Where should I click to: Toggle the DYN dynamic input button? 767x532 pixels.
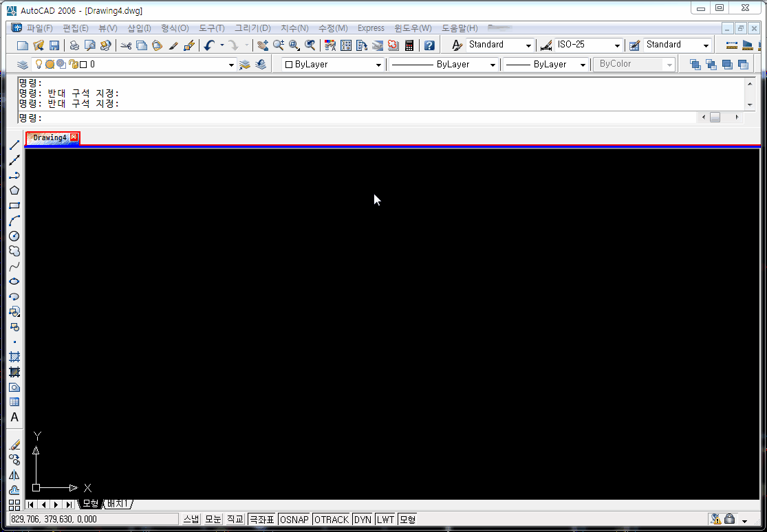(x=363, y=520)
